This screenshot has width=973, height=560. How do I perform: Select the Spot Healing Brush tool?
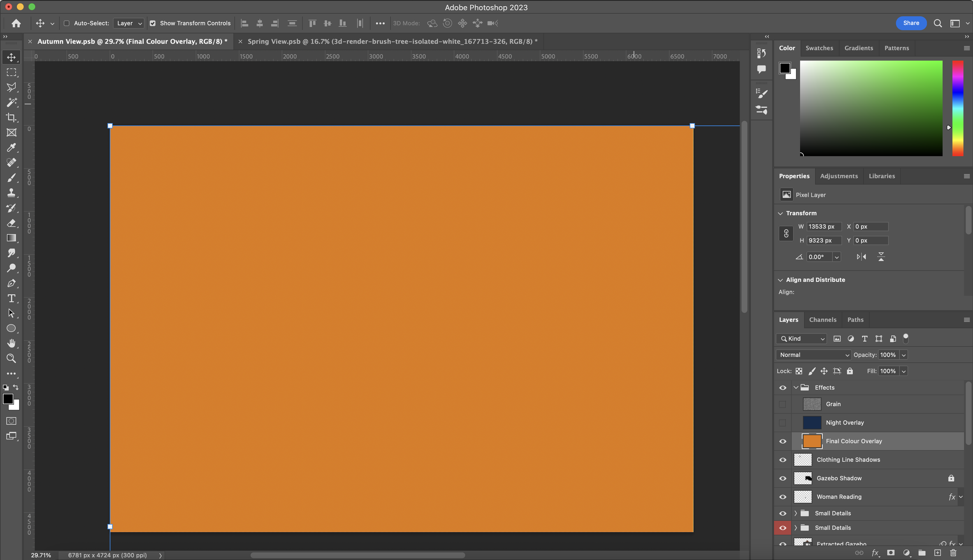11,163
